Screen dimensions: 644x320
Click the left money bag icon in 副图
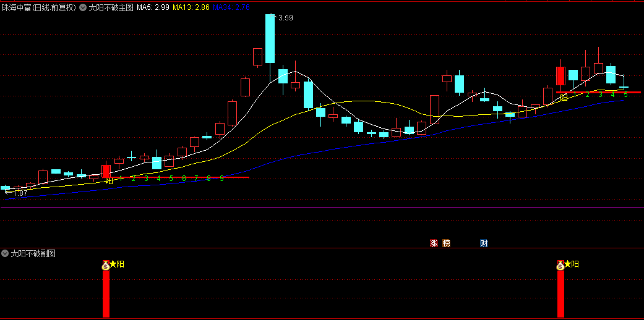(x=106, y=265)
